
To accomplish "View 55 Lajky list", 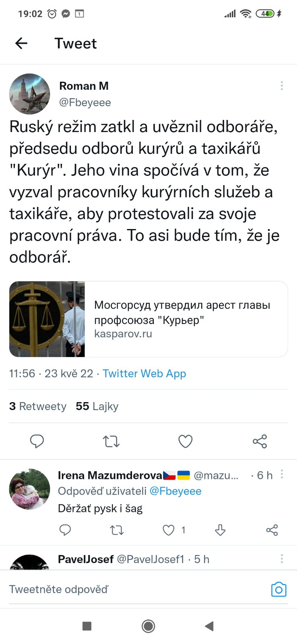I will pyautogui.click(x=97, y=406).
